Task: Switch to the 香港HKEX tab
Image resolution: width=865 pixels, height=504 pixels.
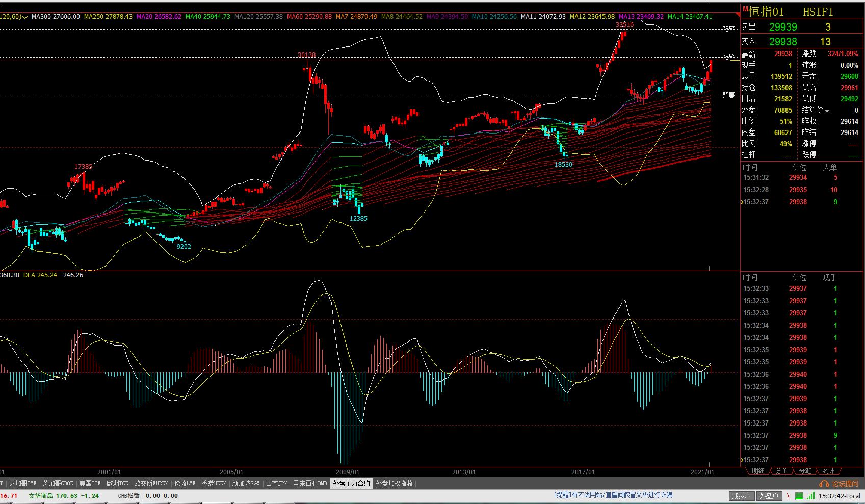Action: click(x=214, y=483)
